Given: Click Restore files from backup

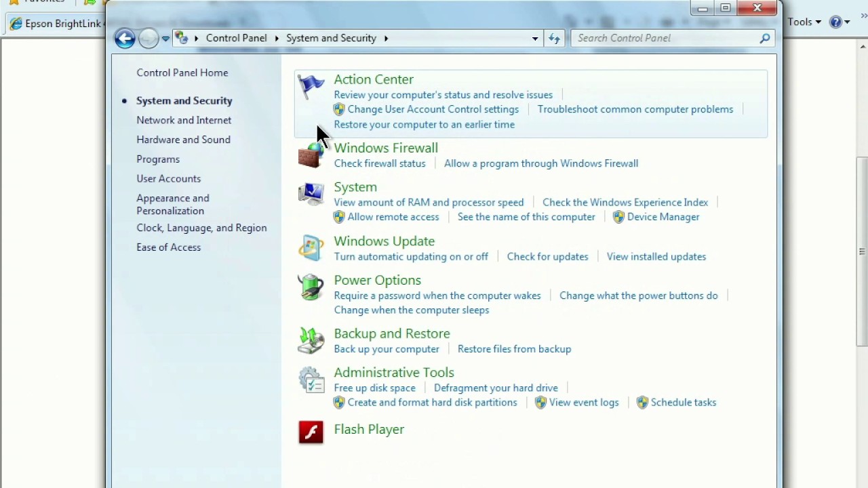Looking at the screenshot, I should (515, 349).
